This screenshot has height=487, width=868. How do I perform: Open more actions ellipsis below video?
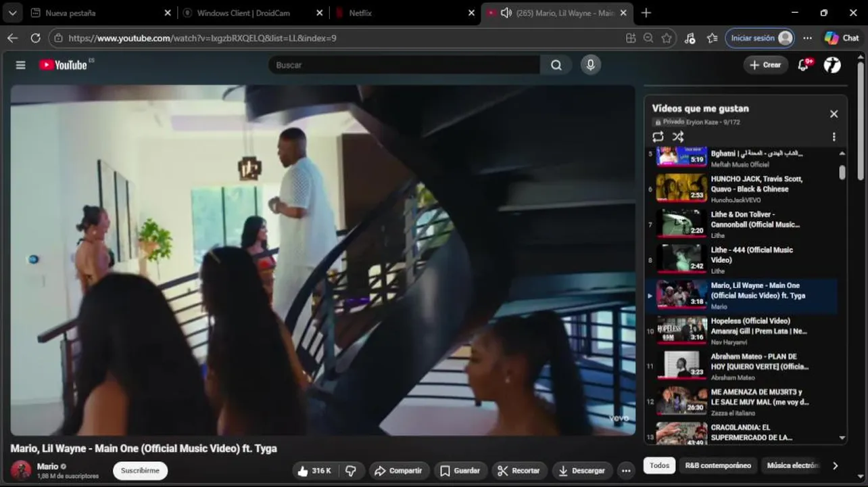[x=626, y=471]
